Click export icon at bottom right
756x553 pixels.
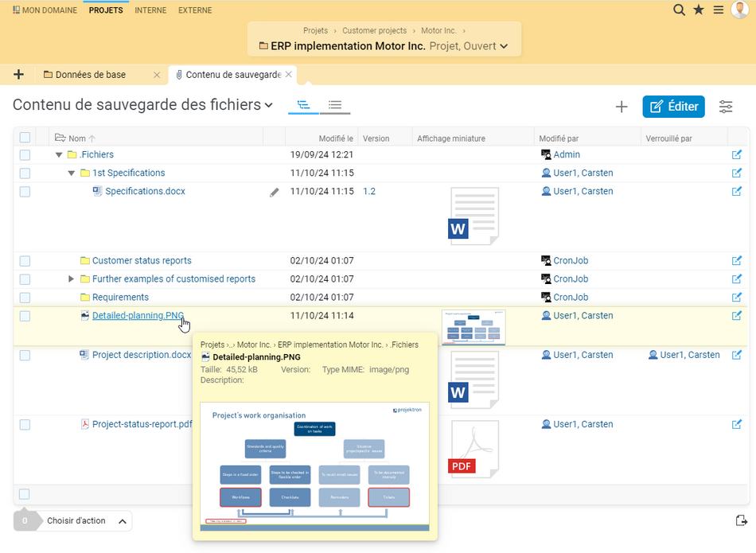(742, 520)
